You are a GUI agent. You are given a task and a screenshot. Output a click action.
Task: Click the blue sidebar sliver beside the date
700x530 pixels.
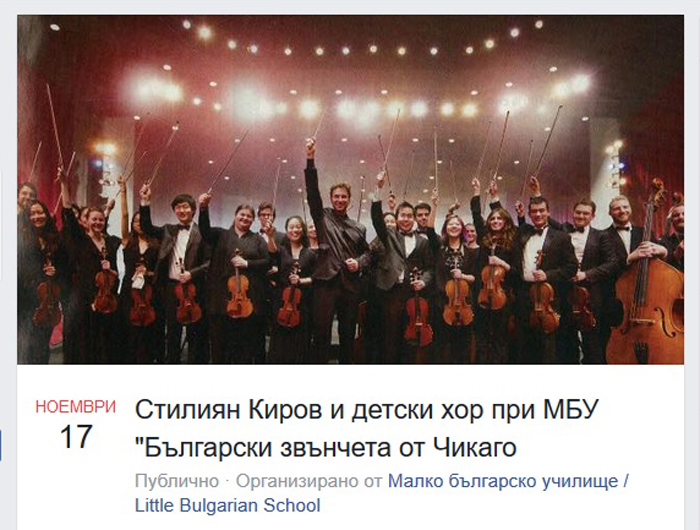(x=1, y=446)
